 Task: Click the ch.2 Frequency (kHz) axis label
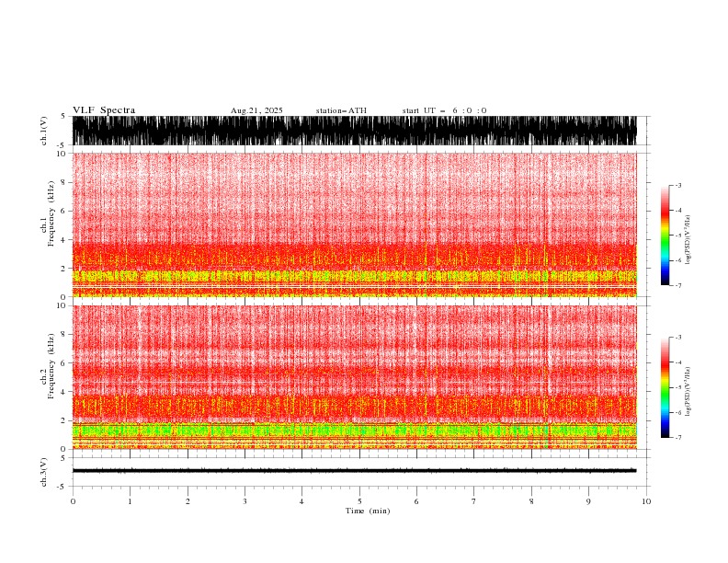[x=48, y=366]
